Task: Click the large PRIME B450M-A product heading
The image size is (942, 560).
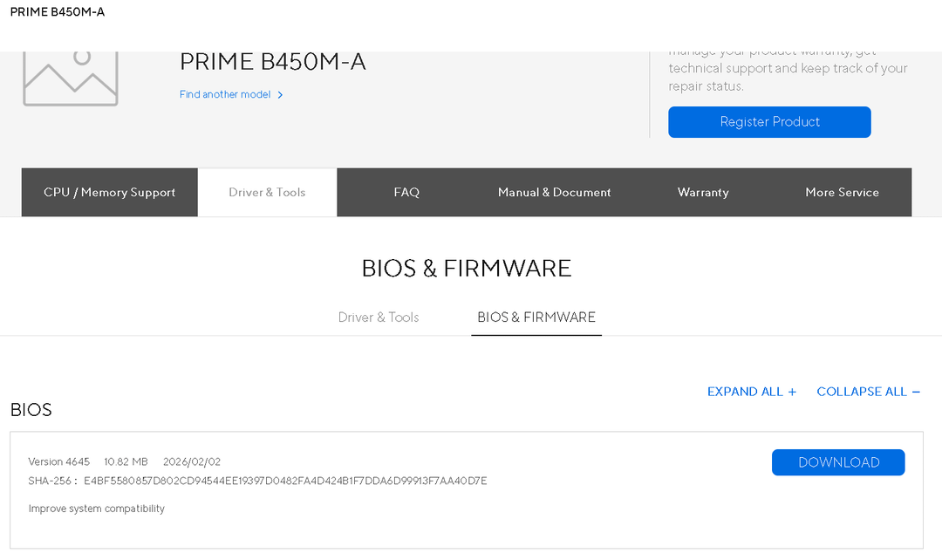Action: coord(273,62)
